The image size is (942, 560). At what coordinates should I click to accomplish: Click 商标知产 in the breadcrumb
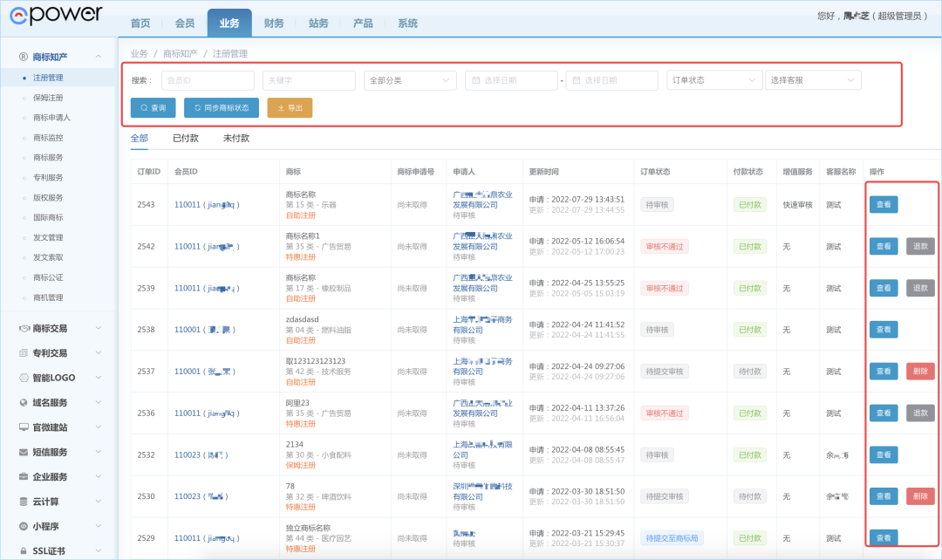[181, 53]
